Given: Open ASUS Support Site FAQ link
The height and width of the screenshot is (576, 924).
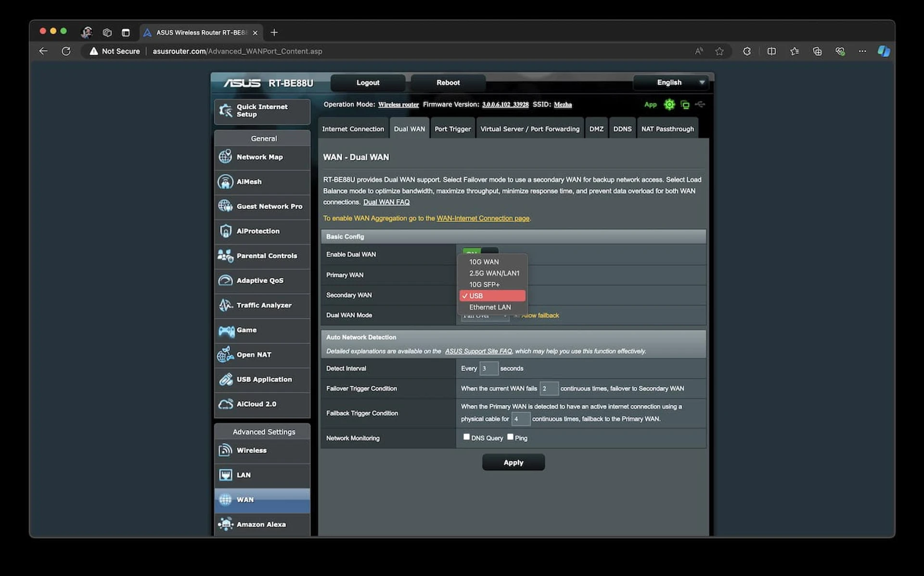Looking at the screenshot, I should click(x=478, y=351).
